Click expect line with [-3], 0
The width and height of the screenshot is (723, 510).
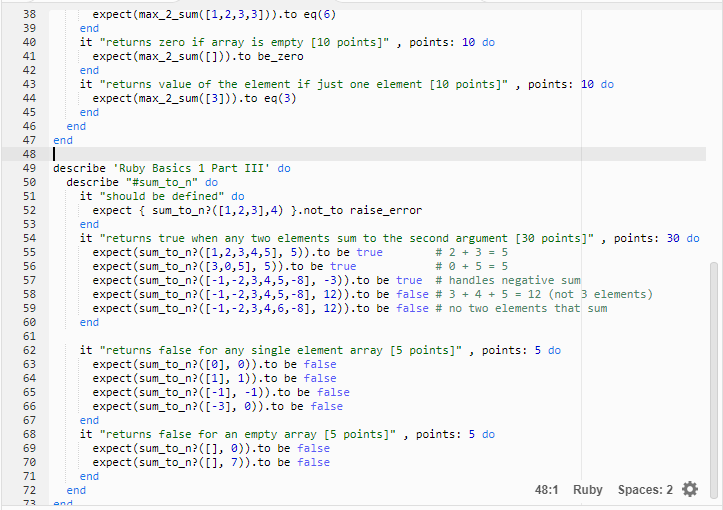(x=218, y=406)
